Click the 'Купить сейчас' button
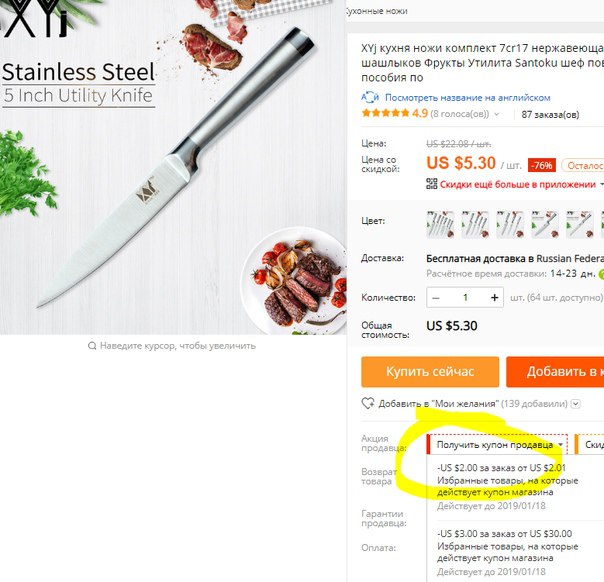Image resolution: width=604 pixels, height=582 pixels. pyautogui.click(x=430, y=372)
